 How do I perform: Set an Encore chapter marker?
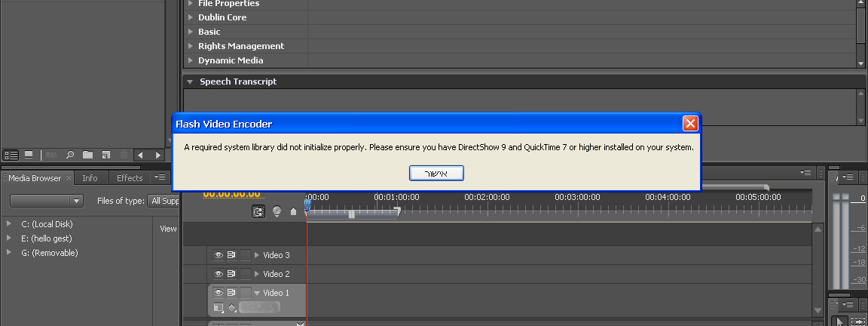[277, 211]
